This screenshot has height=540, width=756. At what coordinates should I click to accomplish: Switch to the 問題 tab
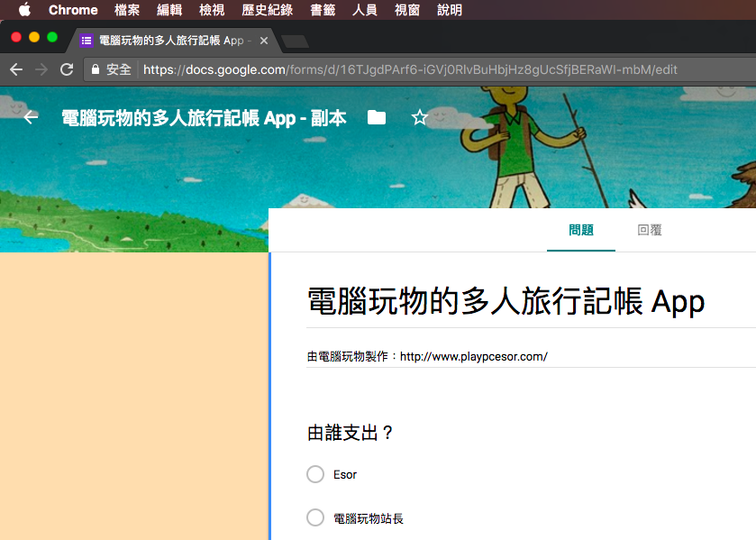pyautogui.click(x=581, y=230)
